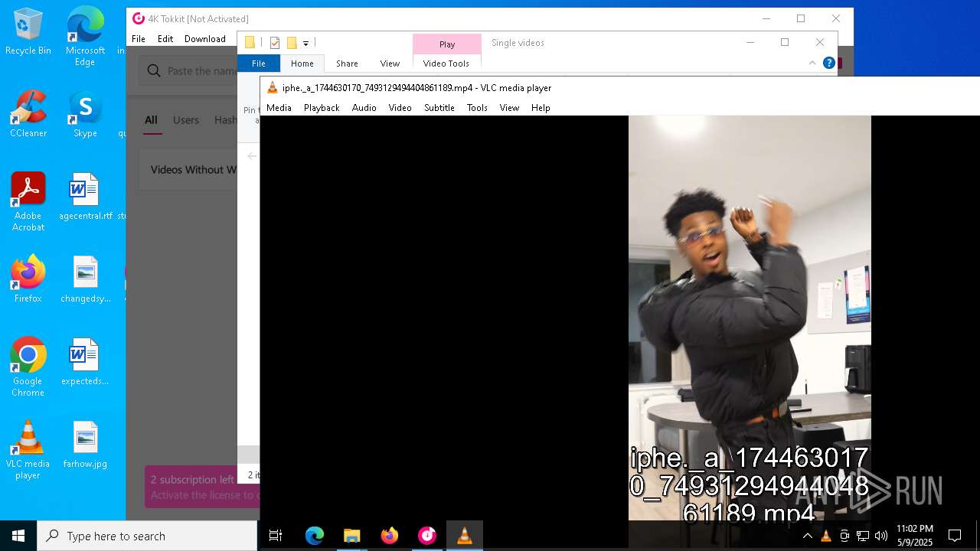
Task: Click the date and time clock in taskbar
Action: tap(915, 536)
